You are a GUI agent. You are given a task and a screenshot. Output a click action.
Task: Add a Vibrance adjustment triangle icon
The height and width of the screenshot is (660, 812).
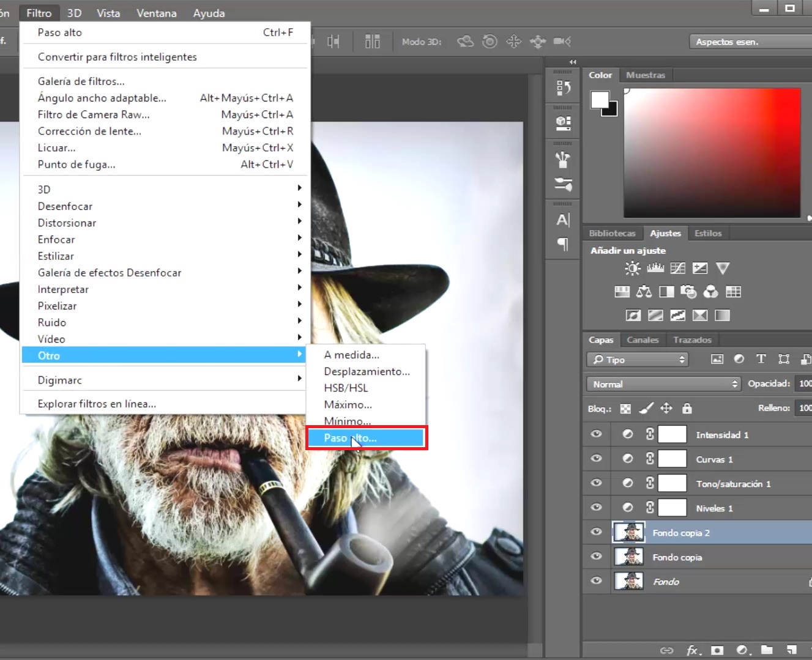click(723, 268)
